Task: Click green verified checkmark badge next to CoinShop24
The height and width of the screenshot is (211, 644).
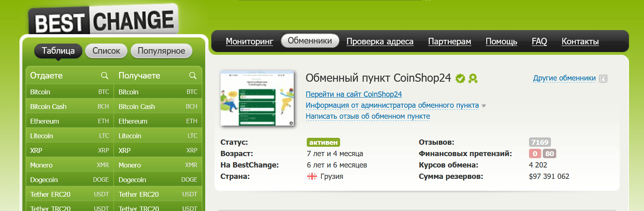Action: pyautogui.click(x=460, y=78)
